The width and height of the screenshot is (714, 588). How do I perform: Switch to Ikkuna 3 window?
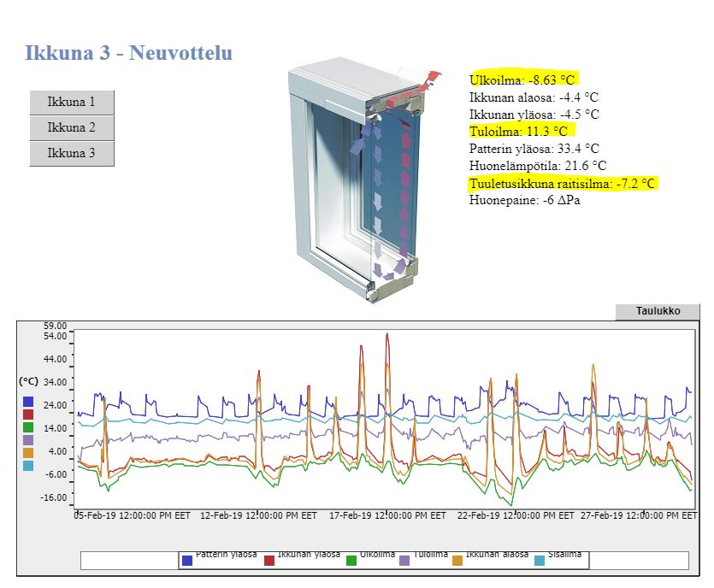pos(72,153)
